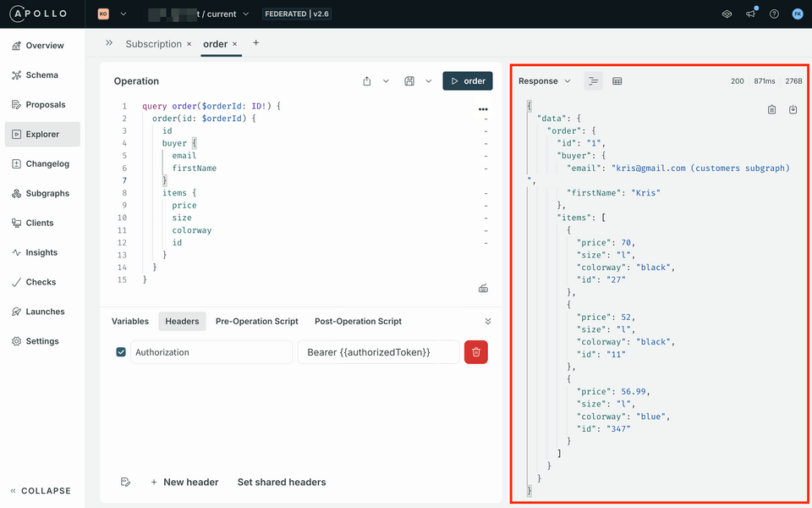Open the help question mark icon
Screen dimensions: 812x508
pos(774,14)
